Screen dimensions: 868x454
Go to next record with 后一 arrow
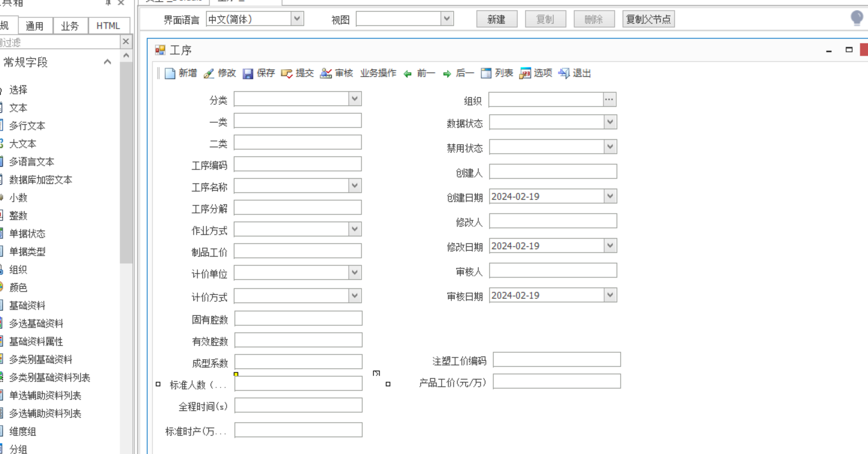point(447,74)
